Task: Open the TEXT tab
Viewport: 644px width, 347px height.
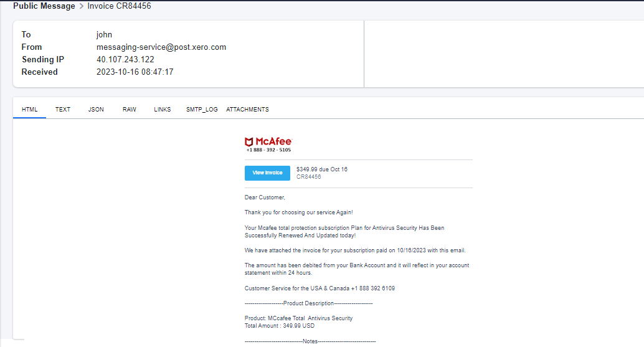Action: pyautogui.click(x=63, y=109)
